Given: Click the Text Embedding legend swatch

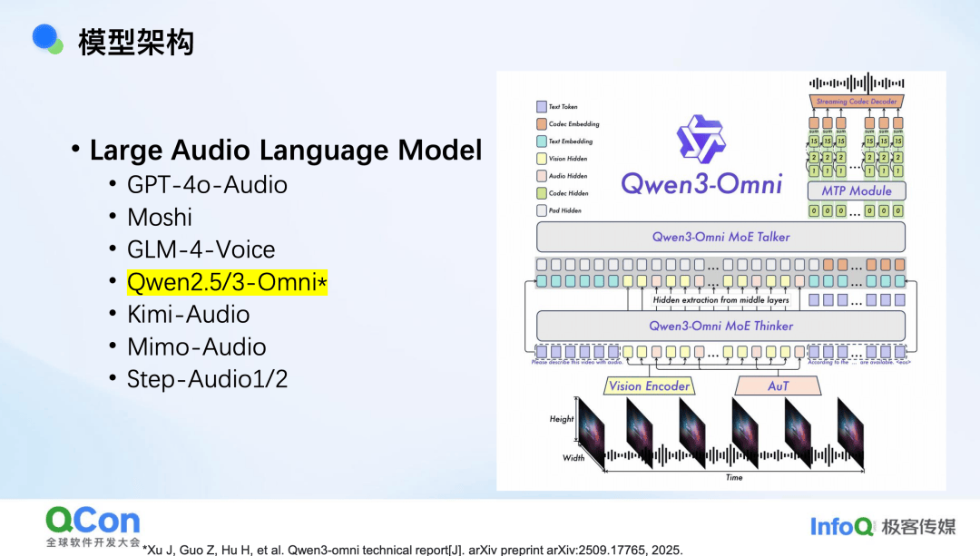Looking at the screenshot, I should click(x=541, y=141).
